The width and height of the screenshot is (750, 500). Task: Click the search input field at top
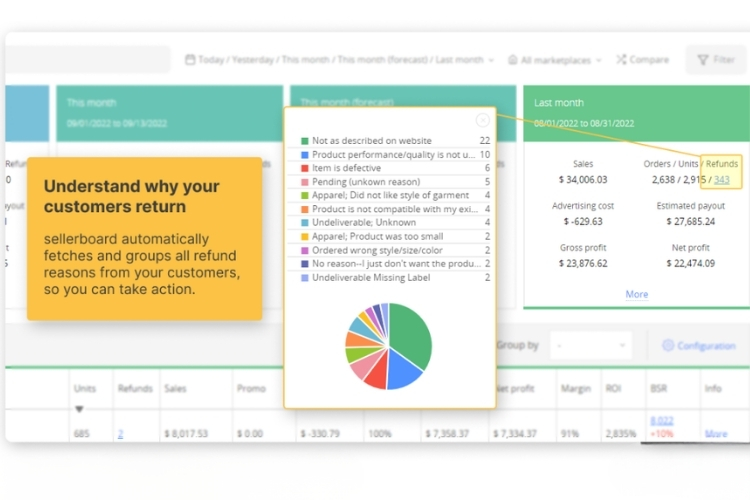(90, 60)
